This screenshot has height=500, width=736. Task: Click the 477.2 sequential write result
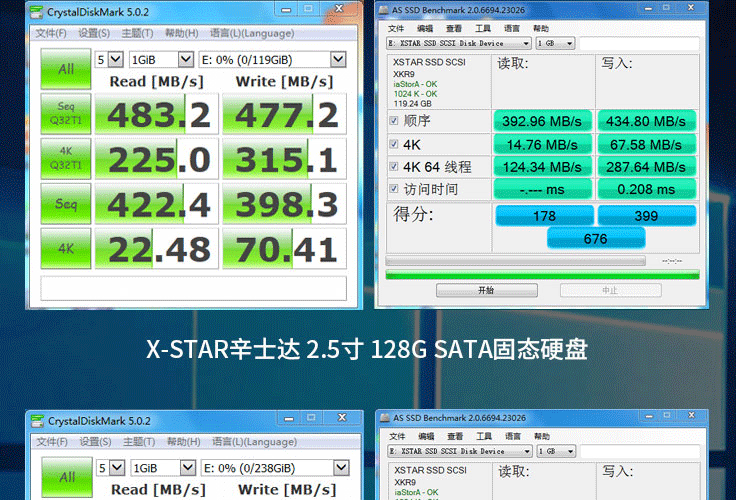tap(284, 114)
